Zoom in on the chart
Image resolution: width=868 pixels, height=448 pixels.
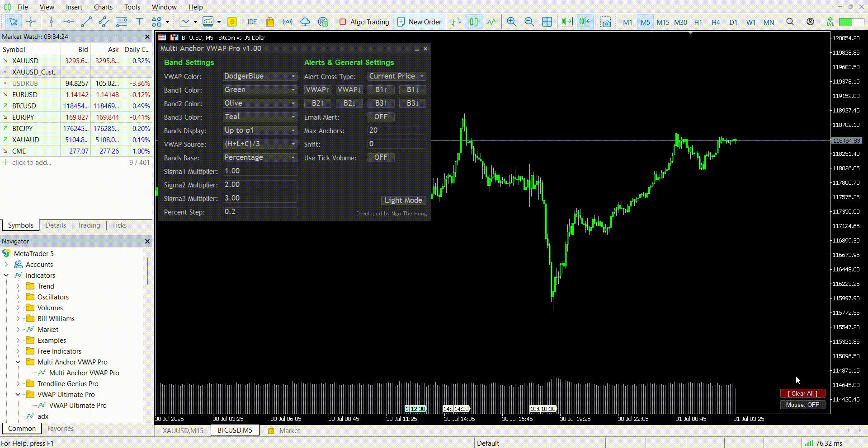point(512,22)
